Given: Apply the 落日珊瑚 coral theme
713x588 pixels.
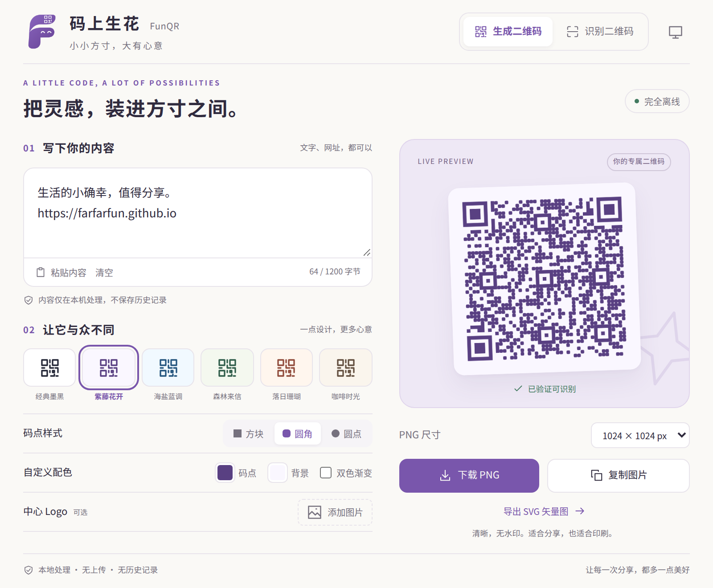Looking at the screenshot, I should (x=287, y=367).
